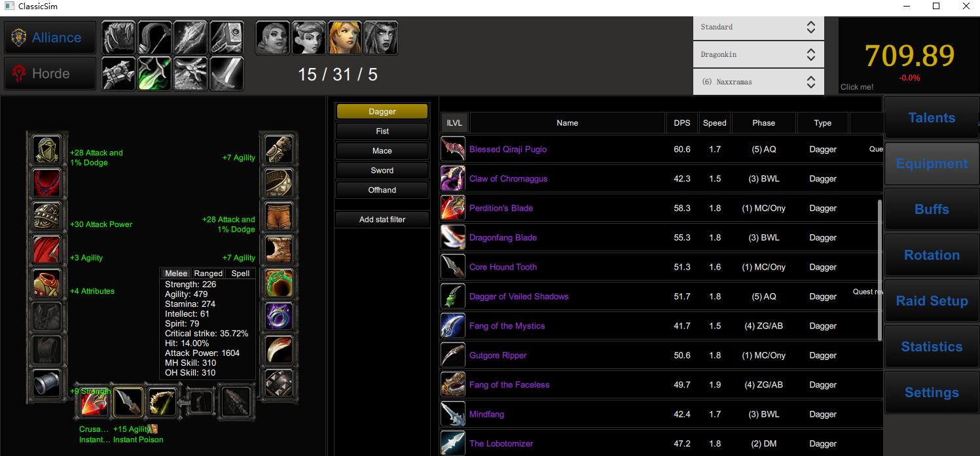The image size is (980, 456).
Task: Select the helmet equipment slot icon
Action: click(46, 150)
